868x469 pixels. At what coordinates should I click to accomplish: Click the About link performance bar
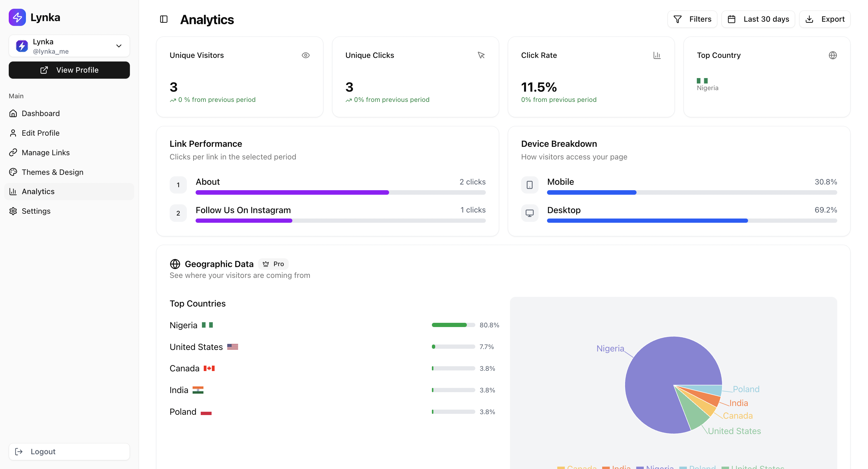(x=340, y=193)
